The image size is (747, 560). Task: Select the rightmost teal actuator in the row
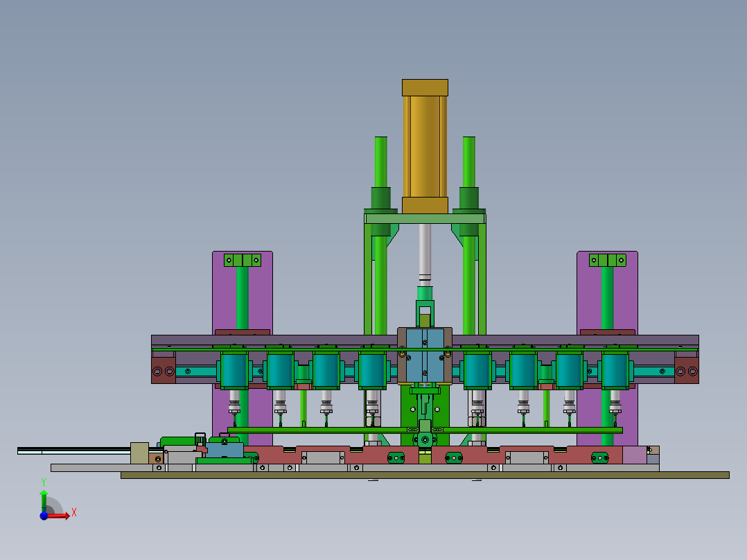pos(615,370)
